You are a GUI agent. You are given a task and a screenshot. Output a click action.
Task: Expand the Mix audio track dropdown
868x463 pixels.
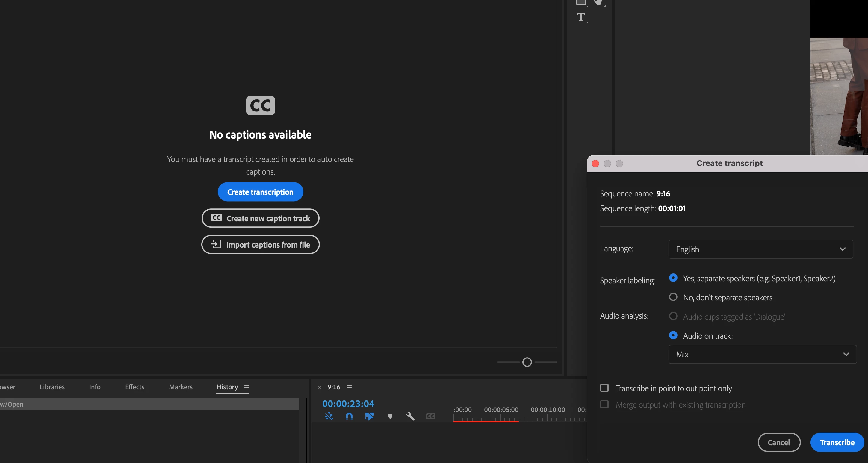[762, 354]
